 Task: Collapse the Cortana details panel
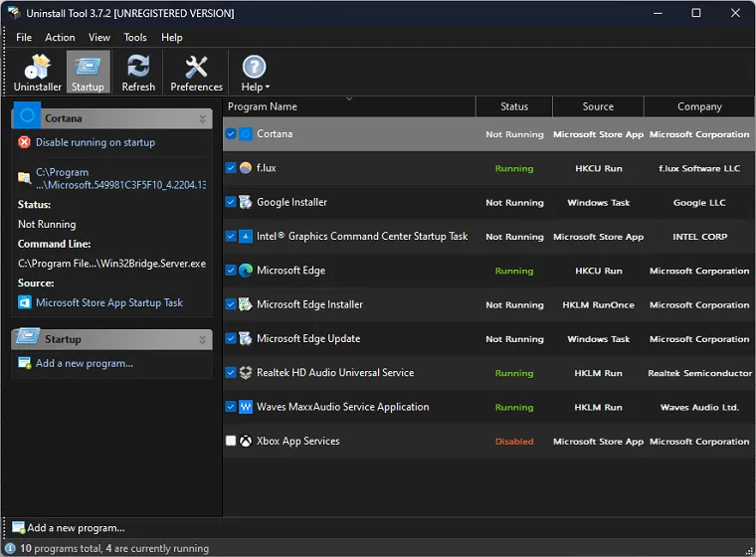pyautogui.click(x=203, y=118)
